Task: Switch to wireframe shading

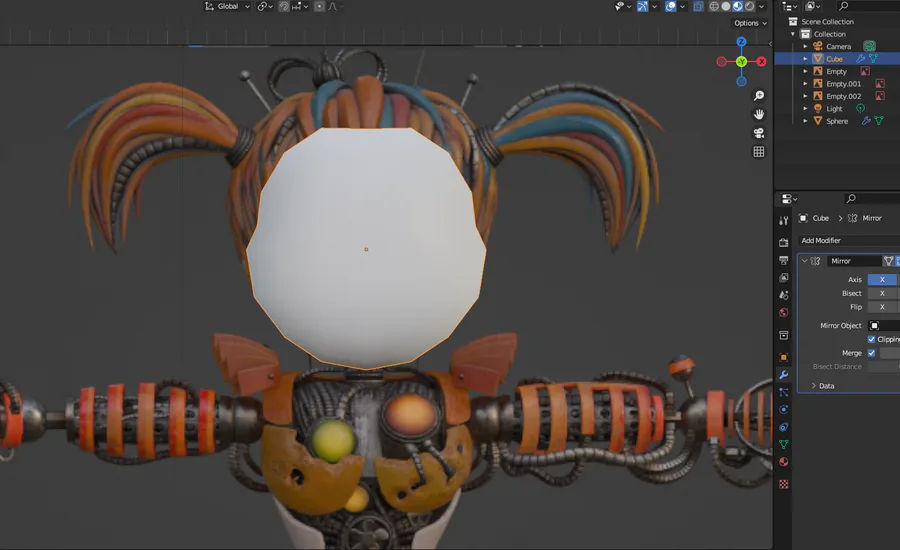Action: [x=714, y=6]
